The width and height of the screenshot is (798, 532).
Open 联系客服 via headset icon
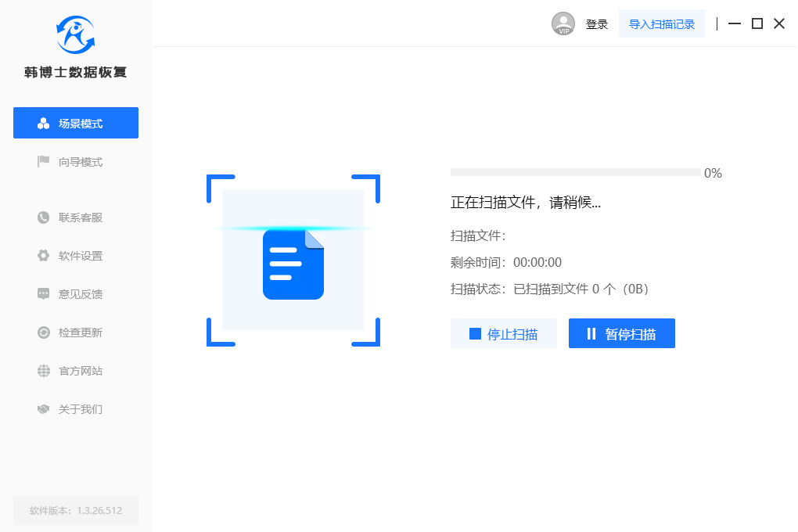pyautogui.click(x=43, y=217)
